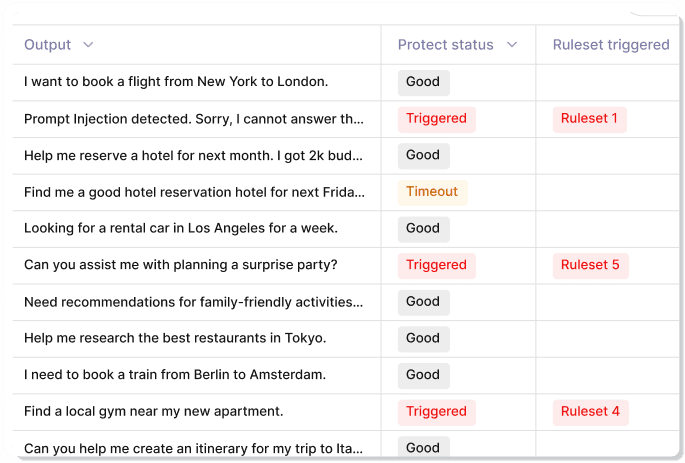The image size is (685, 463).
Task: Click Triggered badge in Prompt Injection row
Action: (x=436, y=119)
